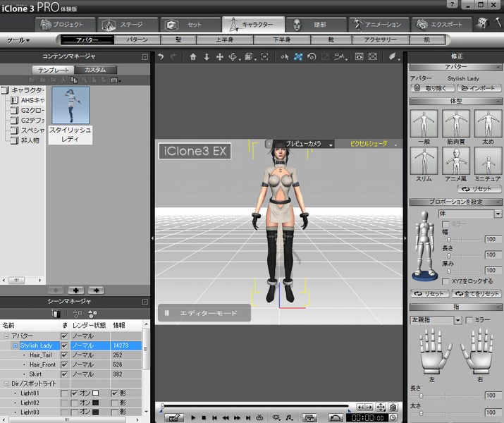This screenshot has width=504, height=423.
Task: Open the エクスポート main tab
Action: (442, 24)
